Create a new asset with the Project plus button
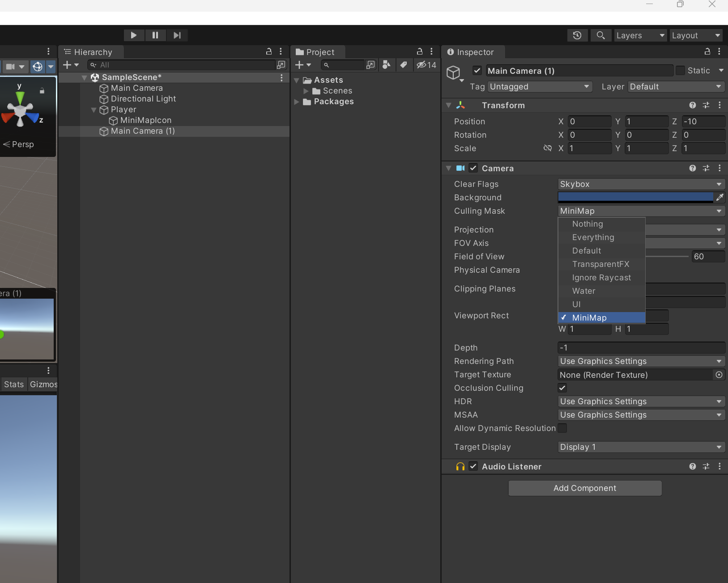Image resolution: width=728 pixels, height=583 pixels. tap(303, 65)
